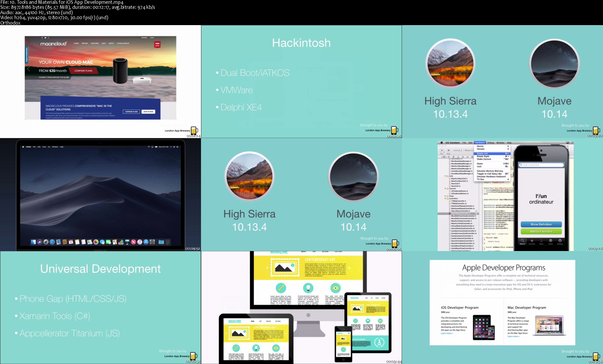Select Toggle In-Call Status Bar
The height and width of the screenshot is (364, 603).
point(489,174)
